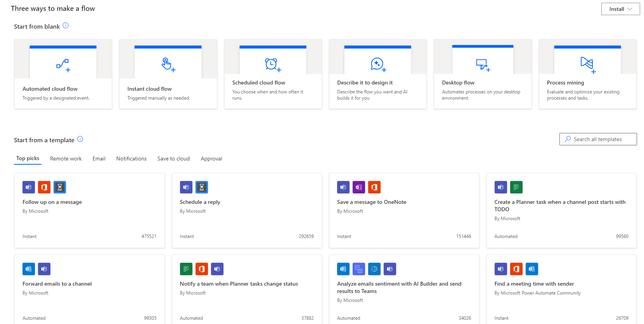This screenshot has width=644, height=324.
Task: Open Schedule a reply template
Action: [x=247, y=210]
